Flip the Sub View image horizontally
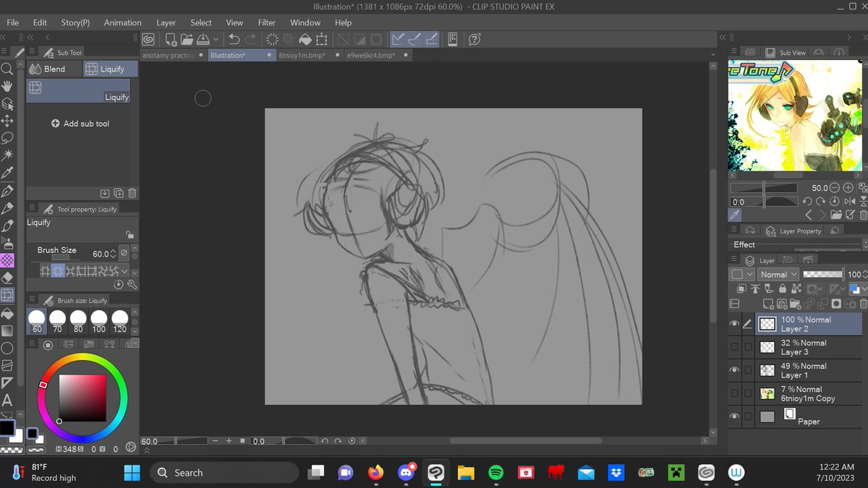The image size is (868, 488). (849, 202)
